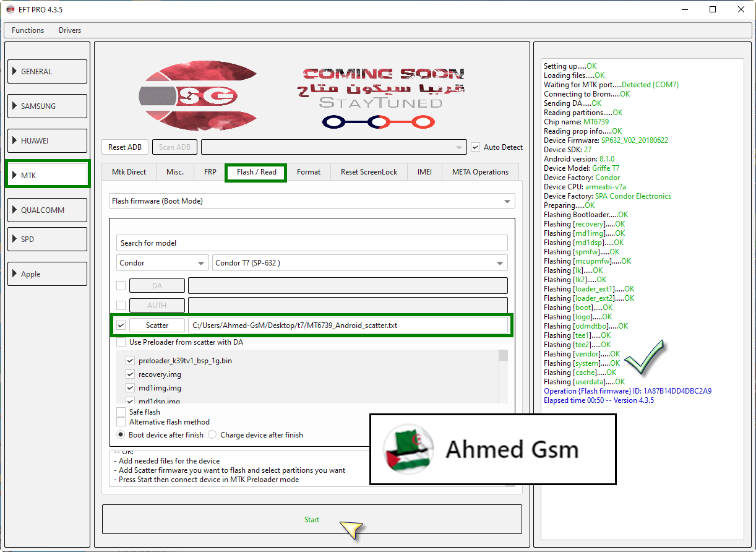Click the Coming Soon banner image
Screen dimensions: 756x552
click(380, 97)
